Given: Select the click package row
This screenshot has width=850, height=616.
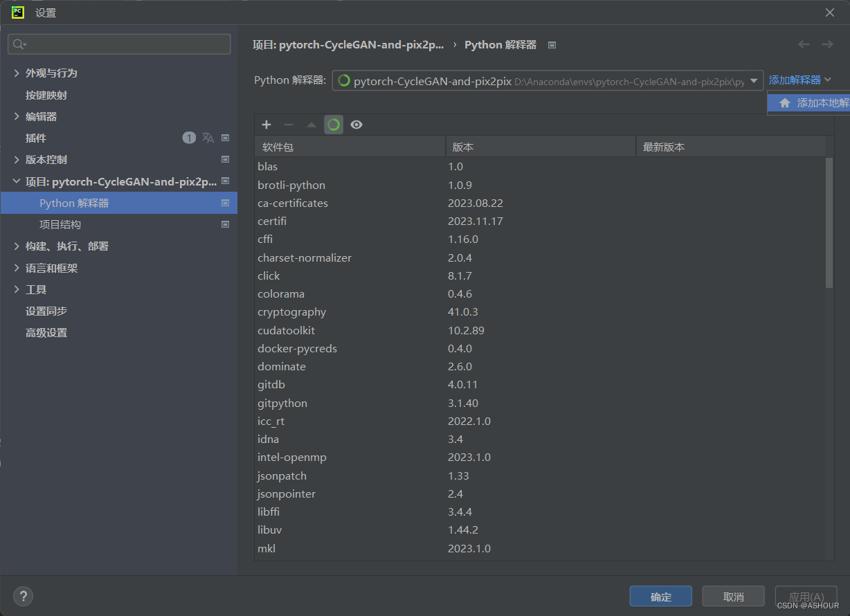Looking at the screenshot, I should pos(540,275).
